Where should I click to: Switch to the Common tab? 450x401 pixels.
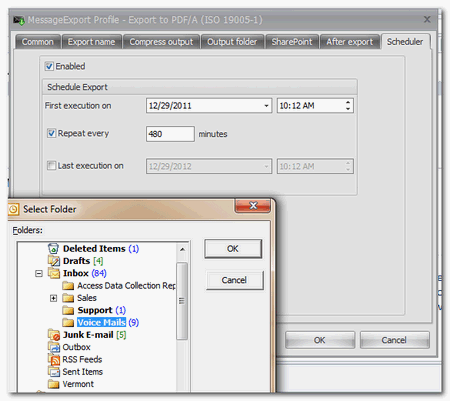pos(38,42)
